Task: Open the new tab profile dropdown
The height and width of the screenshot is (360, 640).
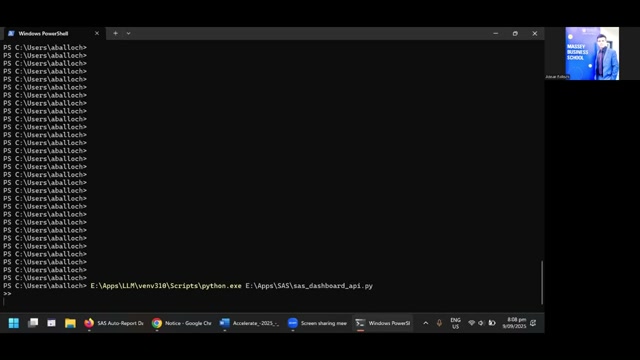Action: (128, 33)
